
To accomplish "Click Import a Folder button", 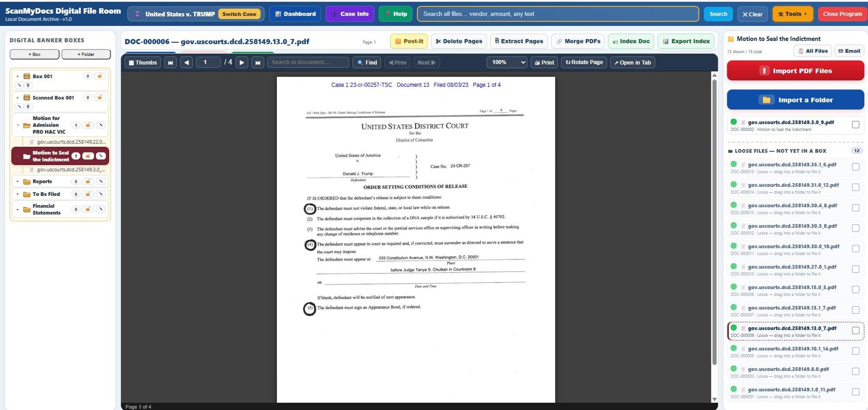I will coord(795,100).
